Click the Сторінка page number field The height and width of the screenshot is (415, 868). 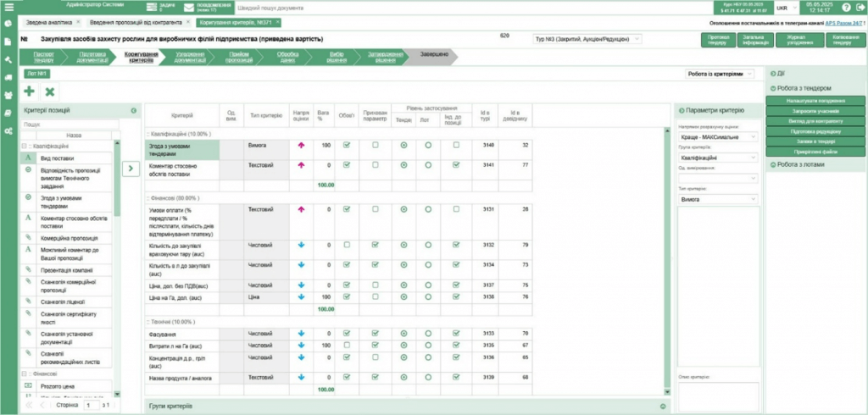[90, 405]
